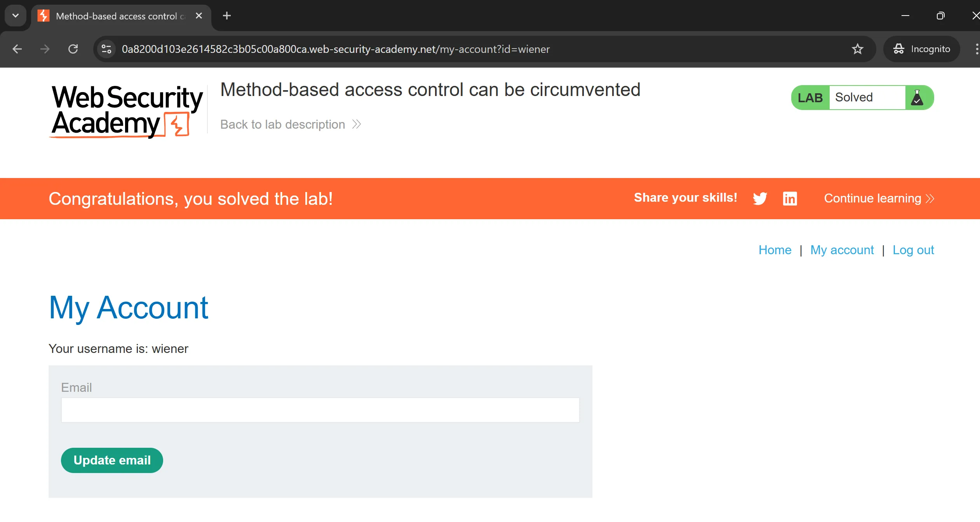Click the Log out link
The height and width of the screenshot is (522, 980).
913,250
